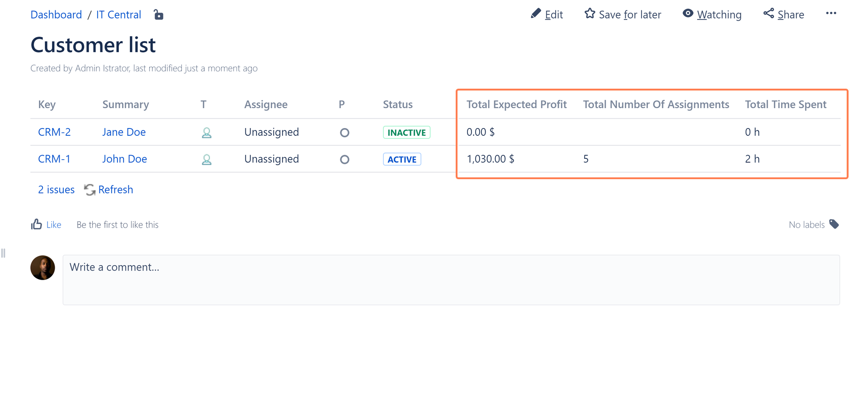This screenshot has width=868, height=395.
Task: Click the user avatar beside comment box
Action: tap(42, 268)
